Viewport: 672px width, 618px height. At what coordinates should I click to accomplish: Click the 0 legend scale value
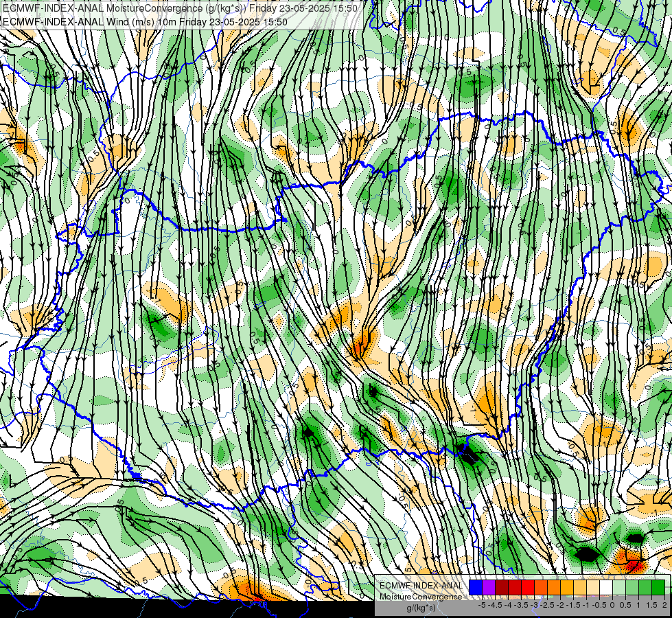point(612,605)
